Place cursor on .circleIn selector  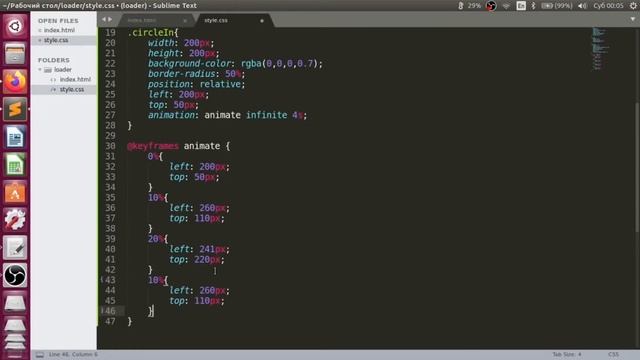151,33
